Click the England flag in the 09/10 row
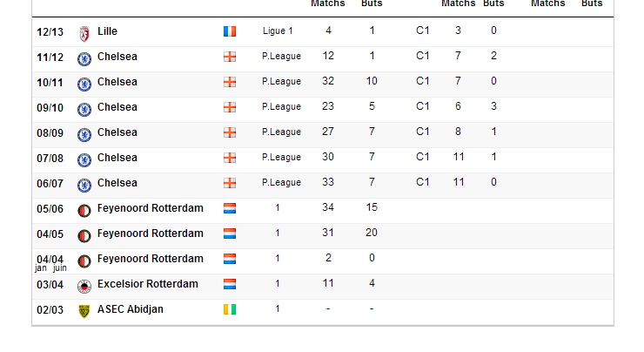 click(x=230, y=107)
